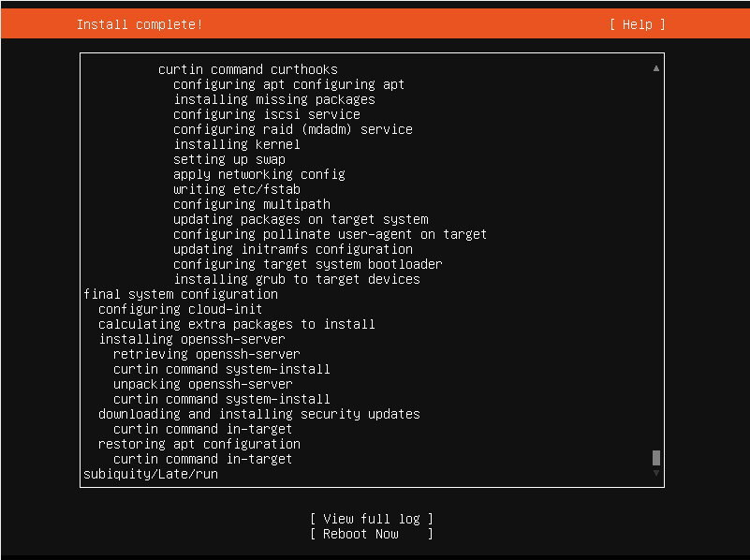Viewport: 750px width, 560px height.
Task: Click 'downloading and installing security updates' entry
Action: [259, 414]
